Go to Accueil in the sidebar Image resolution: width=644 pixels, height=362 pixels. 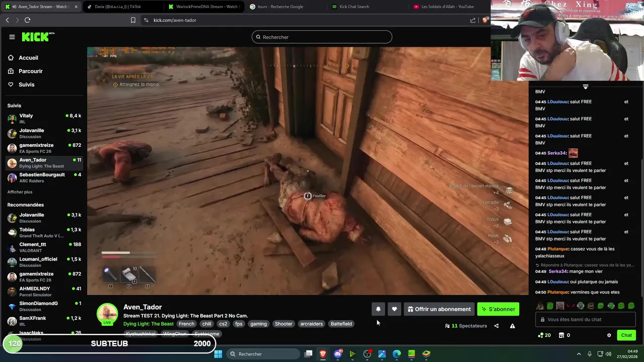(28, 58)
